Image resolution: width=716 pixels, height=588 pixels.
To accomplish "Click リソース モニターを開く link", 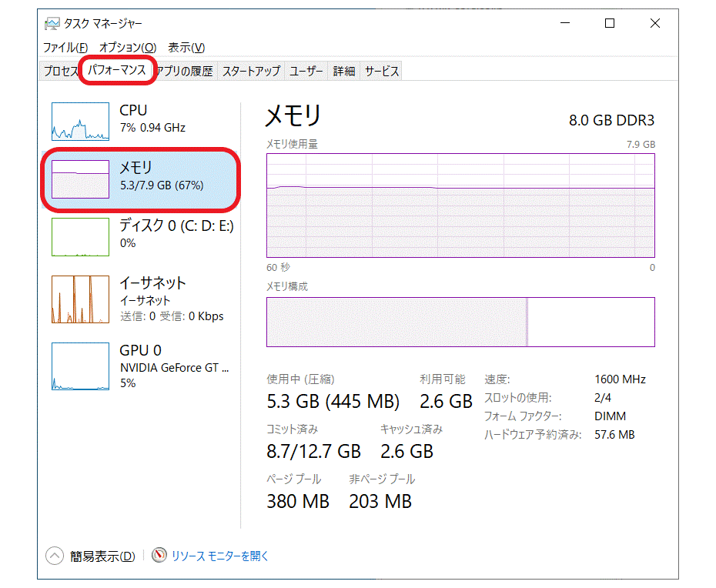I will click(219, 556).
